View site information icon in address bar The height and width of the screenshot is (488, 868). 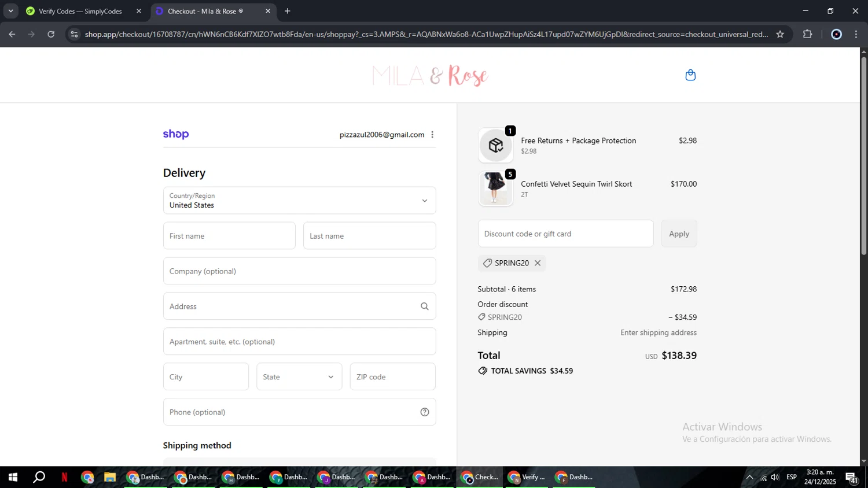74,34
